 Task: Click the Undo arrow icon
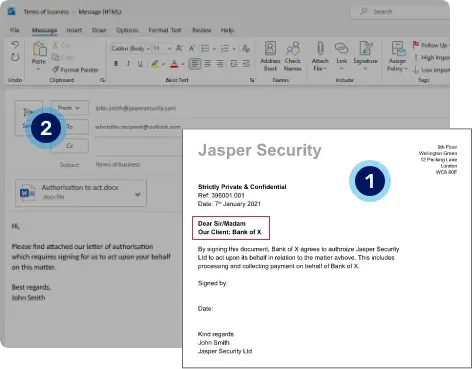(15, 45)
